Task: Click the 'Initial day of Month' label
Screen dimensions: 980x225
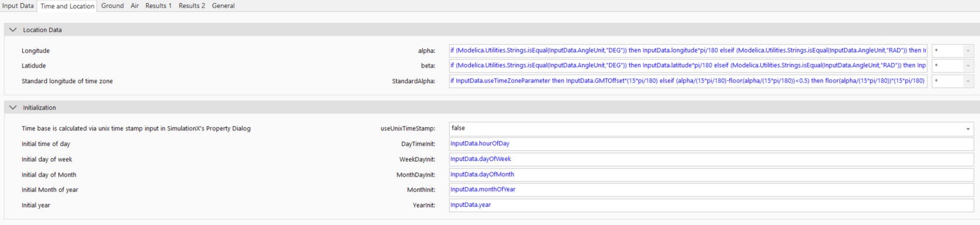Action: coord(49,175)
